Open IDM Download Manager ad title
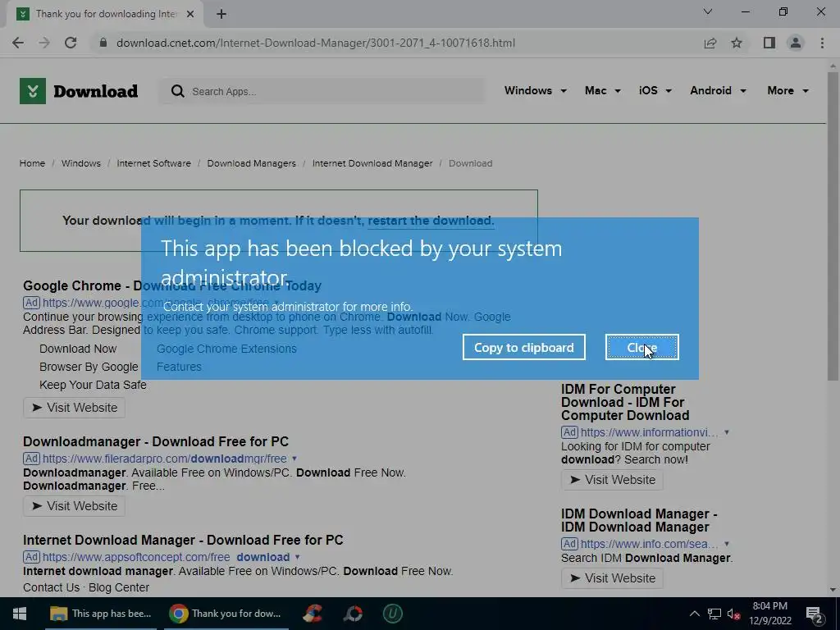 tap(639, 520)
